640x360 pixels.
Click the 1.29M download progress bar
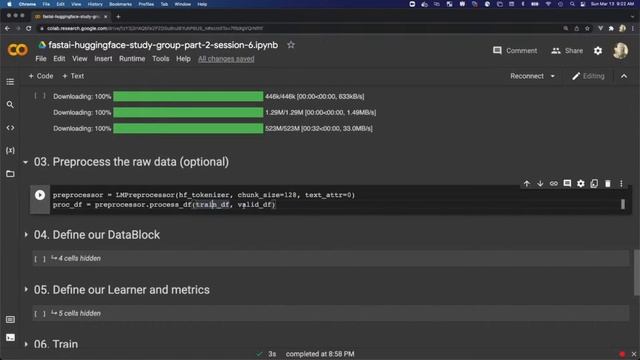188,113
